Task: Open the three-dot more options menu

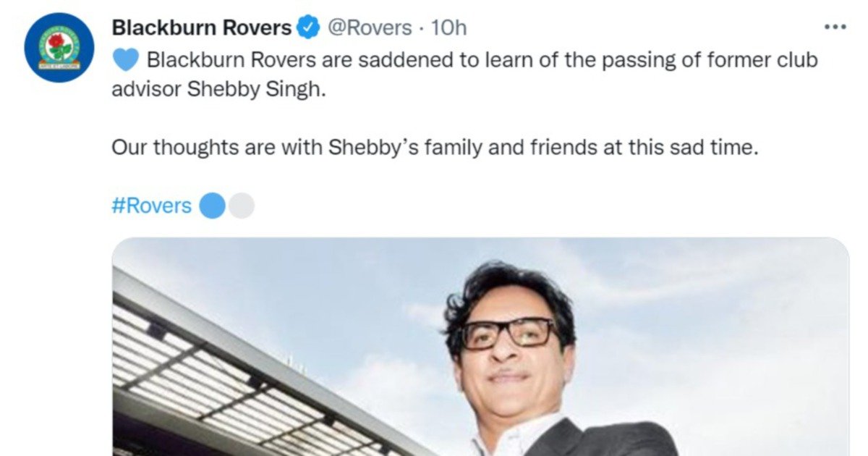Action: click(835, 27)
